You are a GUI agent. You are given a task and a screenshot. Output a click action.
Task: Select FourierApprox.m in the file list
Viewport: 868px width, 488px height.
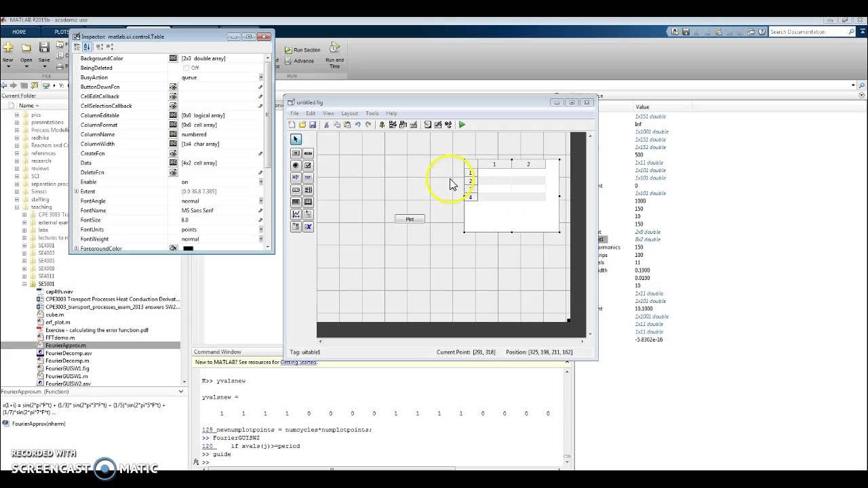[66, 345]
